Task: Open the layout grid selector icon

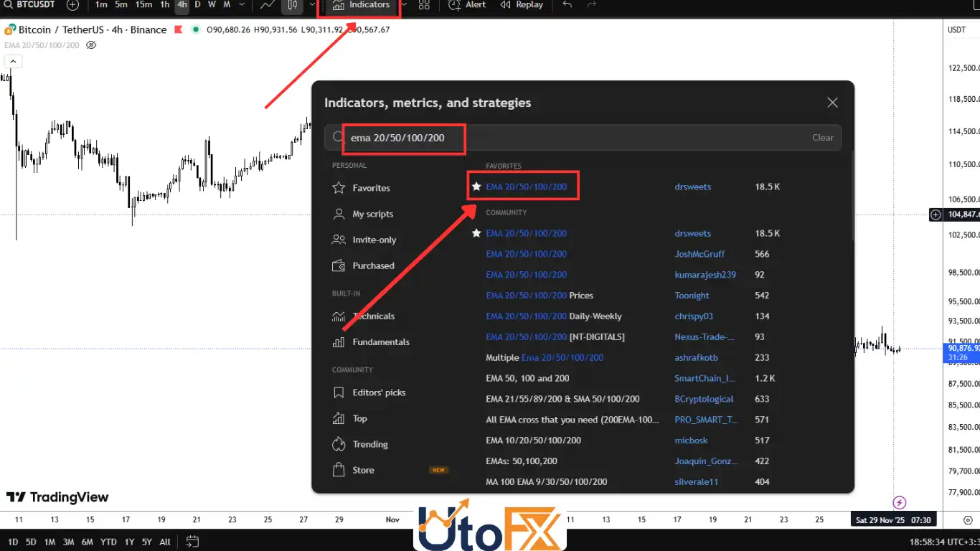Action: (424, 5)
